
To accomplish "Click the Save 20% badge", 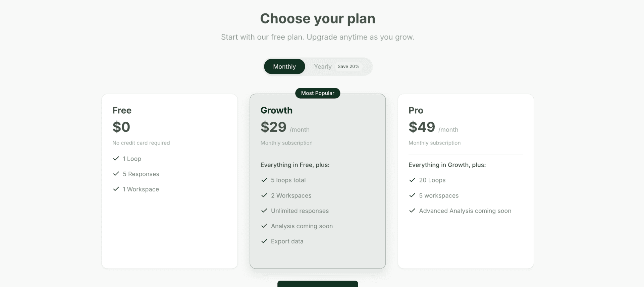I will tap(348, 66).
